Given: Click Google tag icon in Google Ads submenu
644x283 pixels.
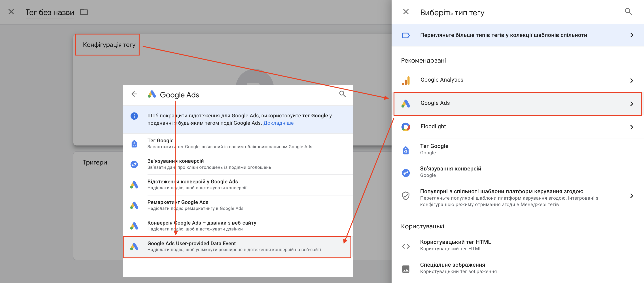Looking at the screenshot, I should (x=134, y=144).
